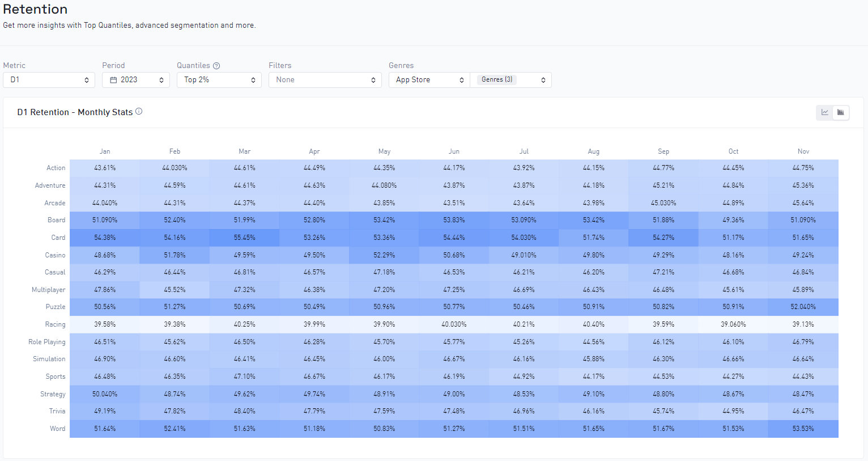Click the Casino February cell 51.78%
868x461 pixels.
tap(175, 255)
